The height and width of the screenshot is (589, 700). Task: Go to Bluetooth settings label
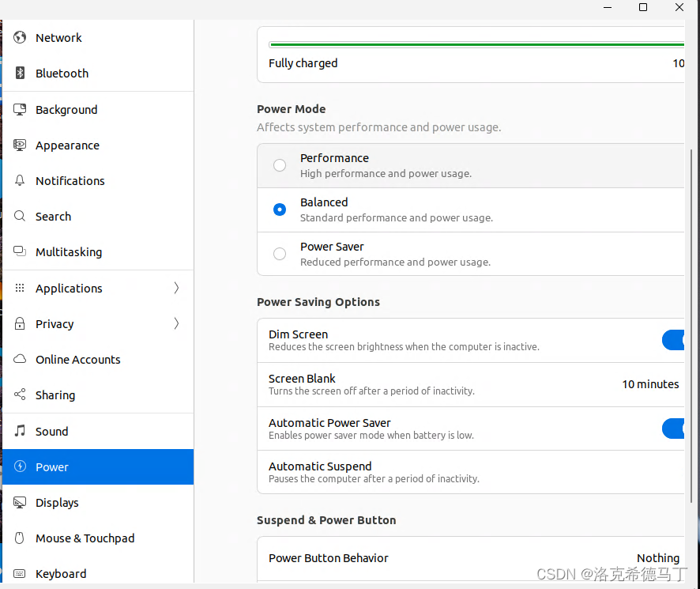[x=62, y=74]
